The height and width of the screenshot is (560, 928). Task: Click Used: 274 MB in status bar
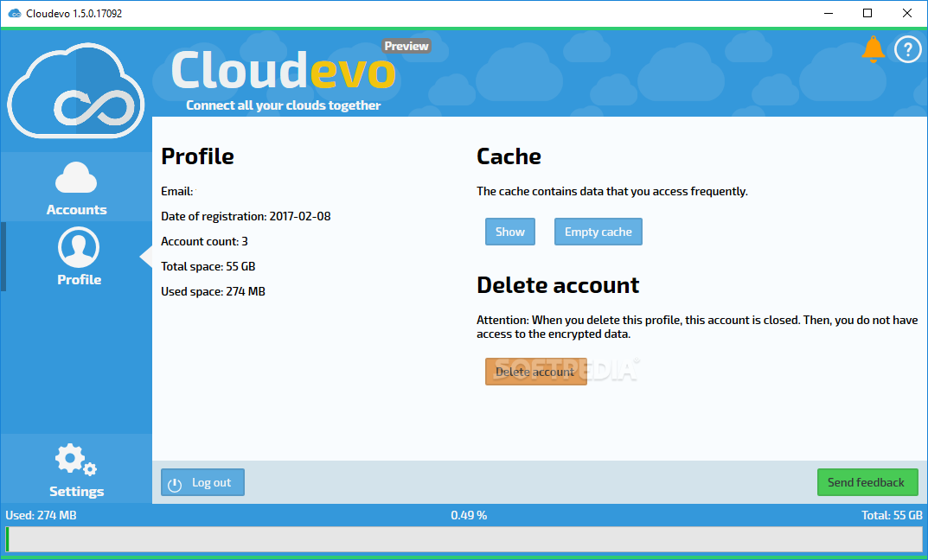(41, 515)
